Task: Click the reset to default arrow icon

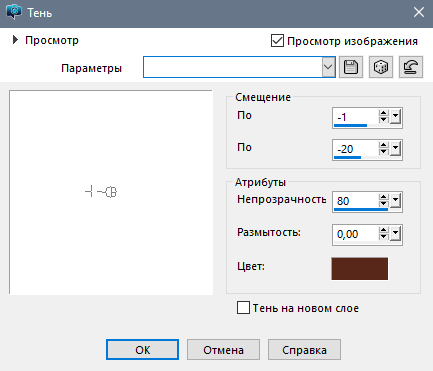Action: [x=411, y=67]
